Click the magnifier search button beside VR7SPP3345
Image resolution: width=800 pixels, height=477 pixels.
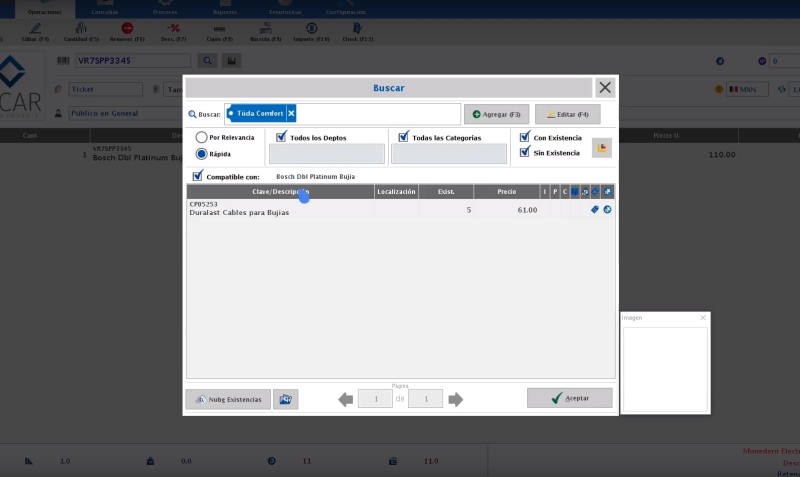207,61
